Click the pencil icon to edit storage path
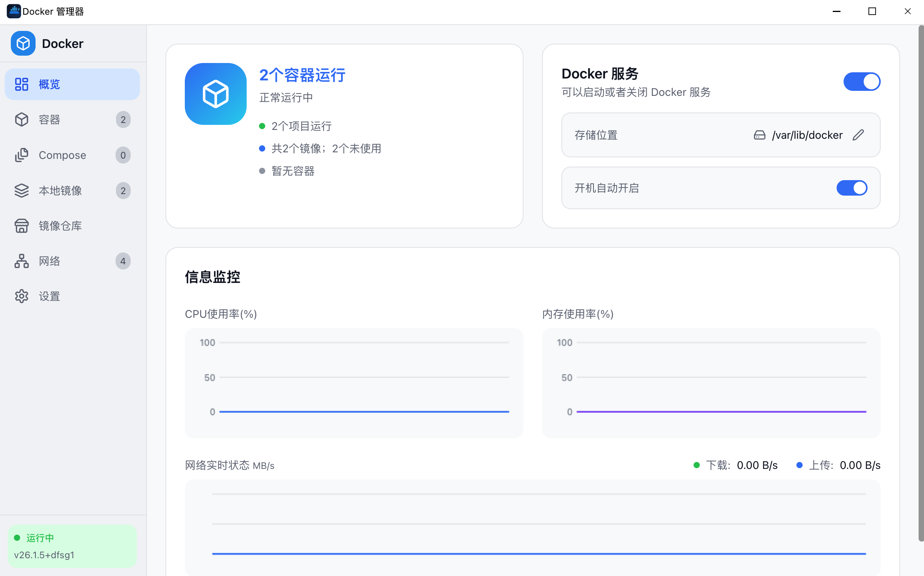The width and height of the screenshot is (924, 576). coord(858,135)
